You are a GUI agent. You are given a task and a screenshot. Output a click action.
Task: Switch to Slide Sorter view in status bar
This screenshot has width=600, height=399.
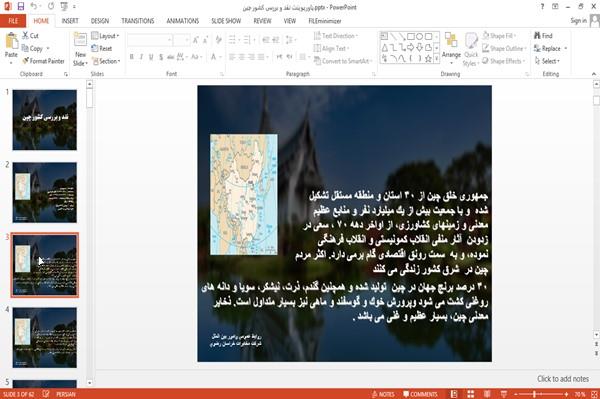click(471, 394)
